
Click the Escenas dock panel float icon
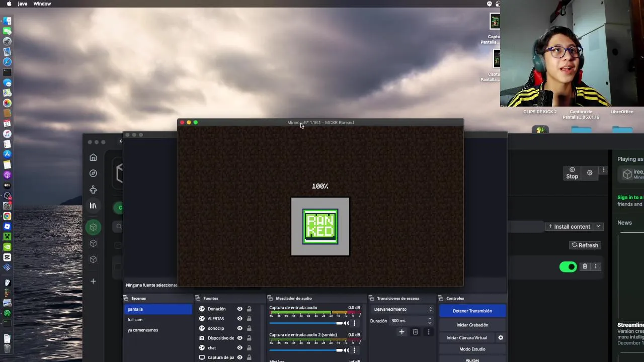click(126, 298)
